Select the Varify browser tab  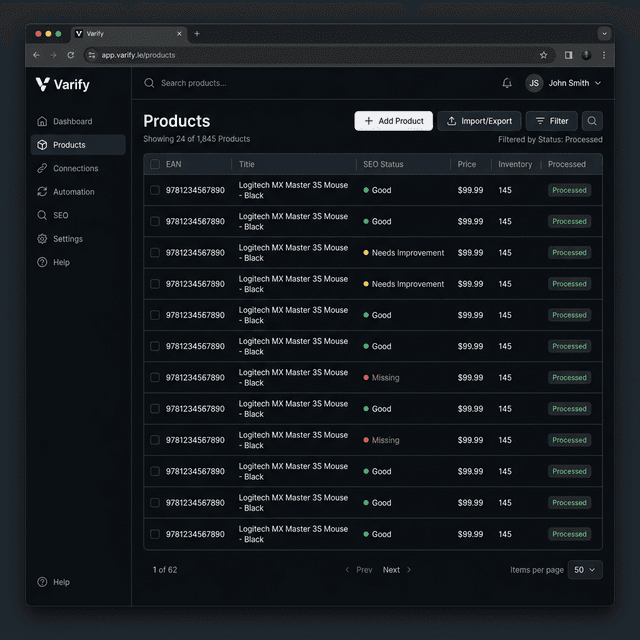tap(129, 34)
